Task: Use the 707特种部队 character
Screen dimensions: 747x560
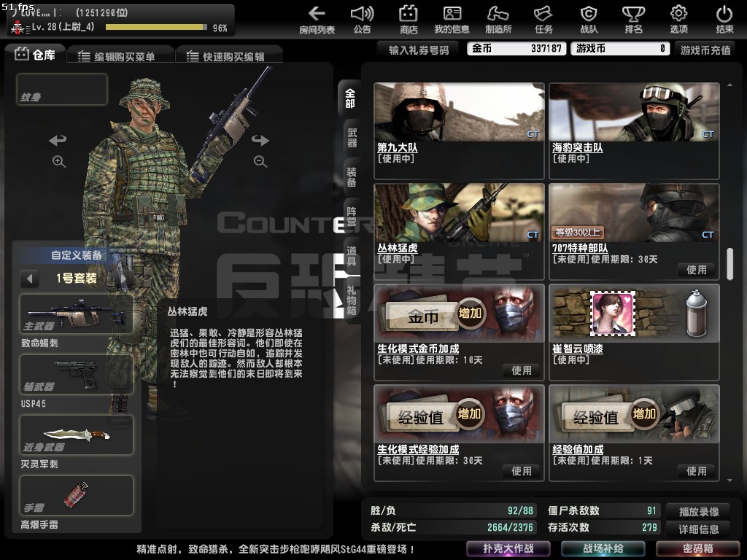Action: [x=696, y=270]
